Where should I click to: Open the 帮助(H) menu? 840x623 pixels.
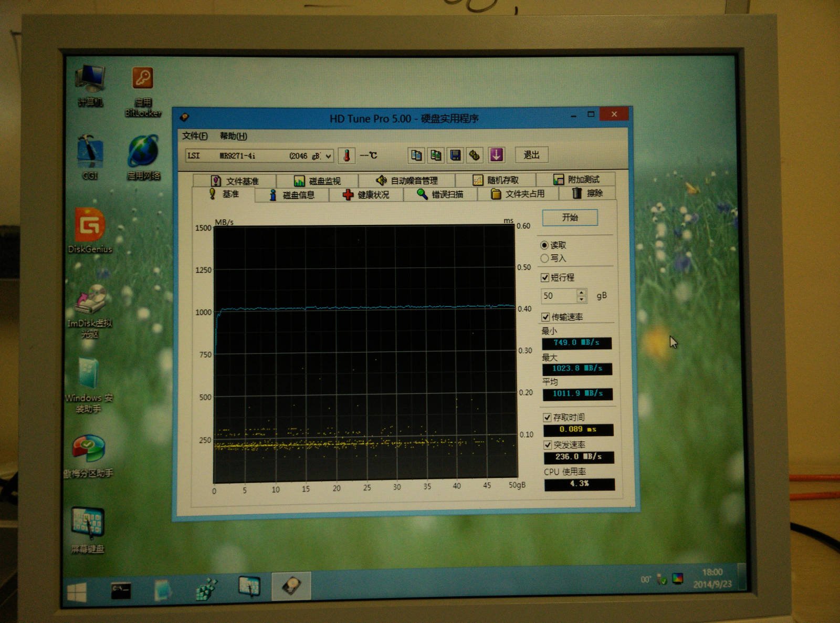pos(233,136)
